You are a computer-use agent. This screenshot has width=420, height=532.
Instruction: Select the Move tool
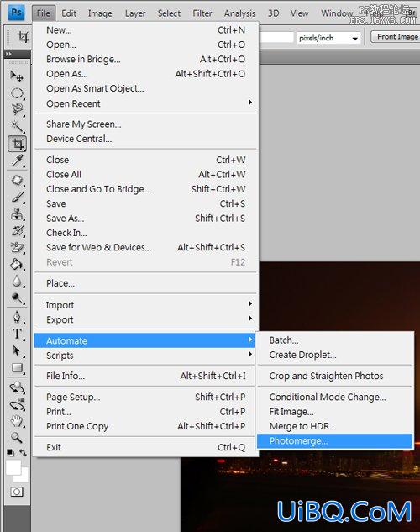(17, 76)
